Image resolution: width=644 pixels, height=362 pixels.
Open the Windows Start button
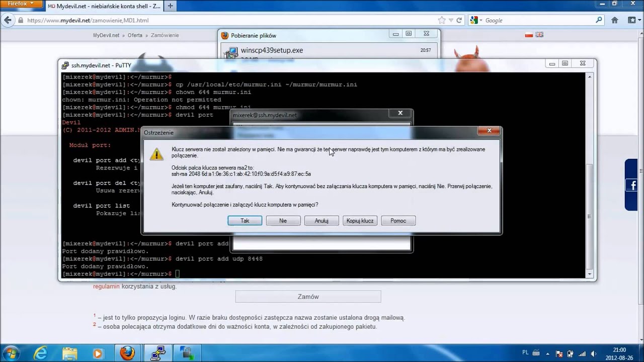pos(11,352)
